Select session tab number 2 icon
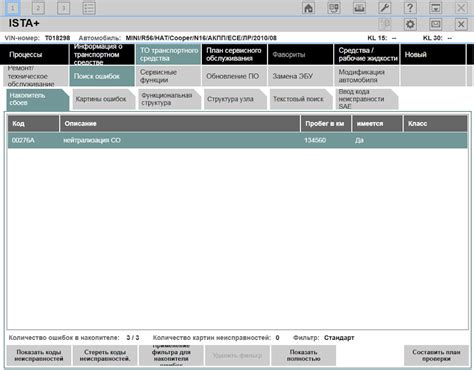The height and width of the screenshot is (370, 474). click(x=38, y=8)
